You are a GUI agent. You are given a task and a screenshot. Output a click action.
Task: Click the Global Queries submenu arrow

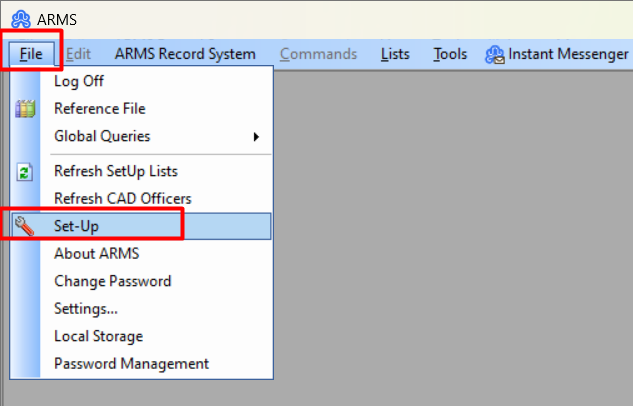256,137
